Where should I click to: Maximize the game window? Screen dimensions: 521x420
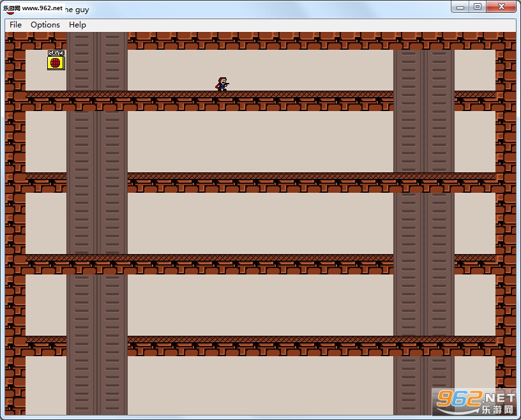tap(478, 7)
